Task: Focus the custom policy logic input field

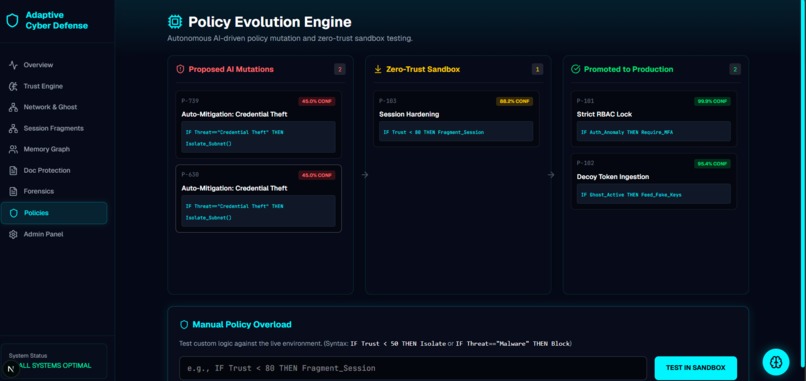Action: [413, 368]
